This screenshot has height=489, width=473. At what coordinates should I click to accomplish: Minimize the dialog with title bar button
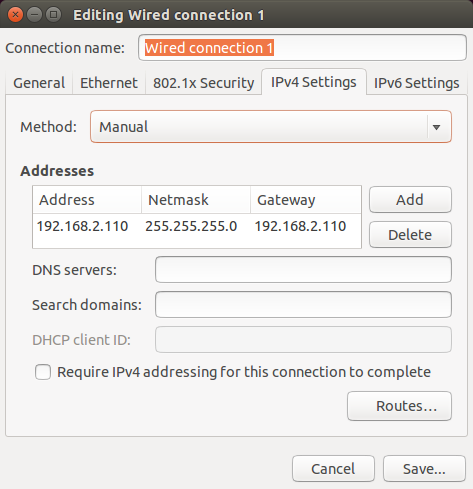[34, 15]
